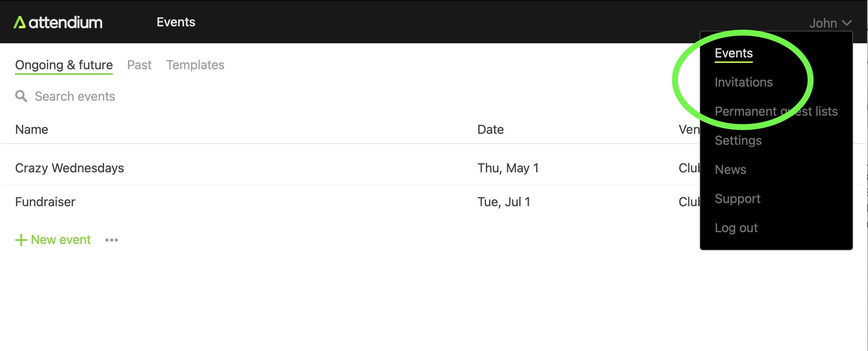Click Events in the top navigation bar
The image size is (868, 351).
176,22
